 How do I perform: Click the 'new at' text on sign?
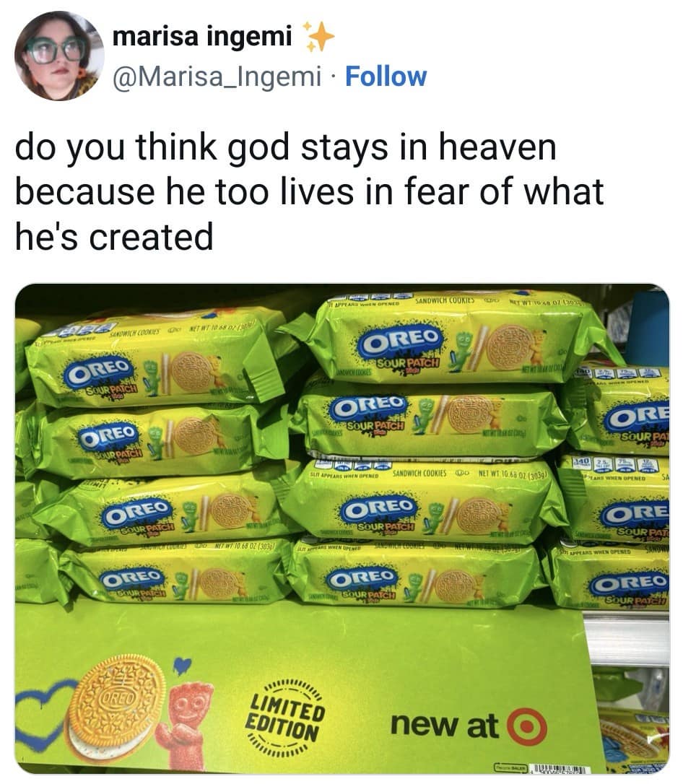(x=444, y=726)
